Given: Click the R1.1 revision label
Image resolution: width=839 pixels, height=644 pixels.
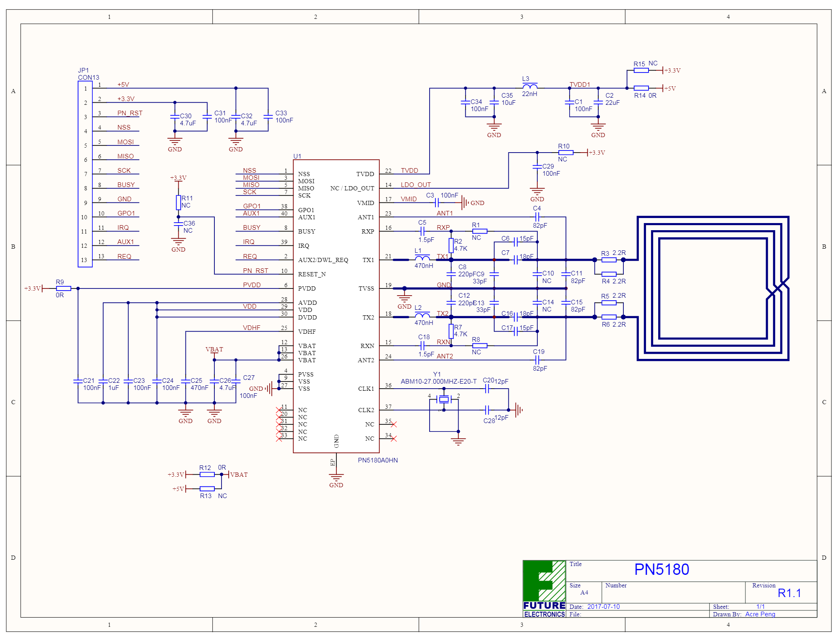Looking at the screenshot, I should click(789, 593).
